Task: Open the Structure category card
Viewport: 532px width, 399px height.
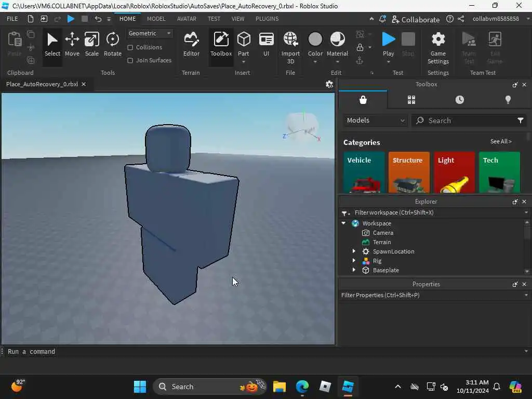Action: [409, 172]
